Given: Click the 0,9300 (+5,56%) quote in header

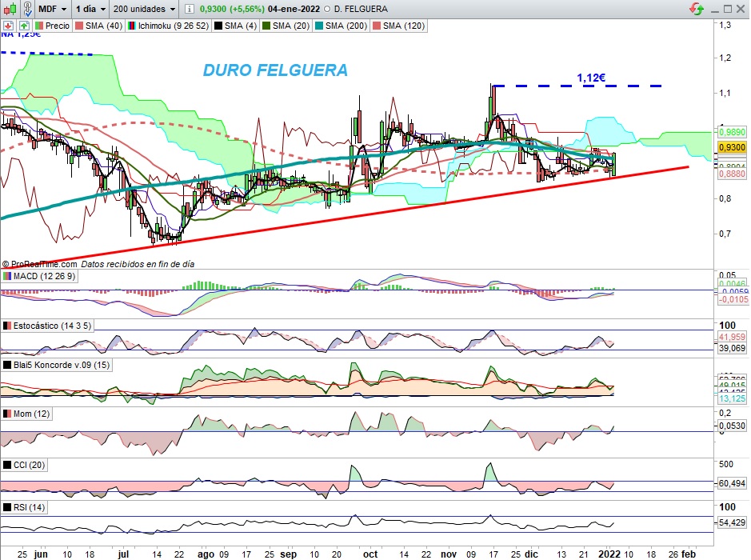Looking at the screenshot, I should click(x=232, y=9).
